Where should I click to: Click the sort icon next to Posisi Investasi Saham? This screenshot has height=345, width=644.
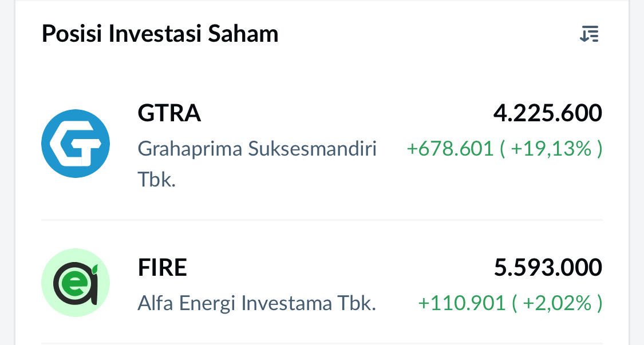(589, 34)
